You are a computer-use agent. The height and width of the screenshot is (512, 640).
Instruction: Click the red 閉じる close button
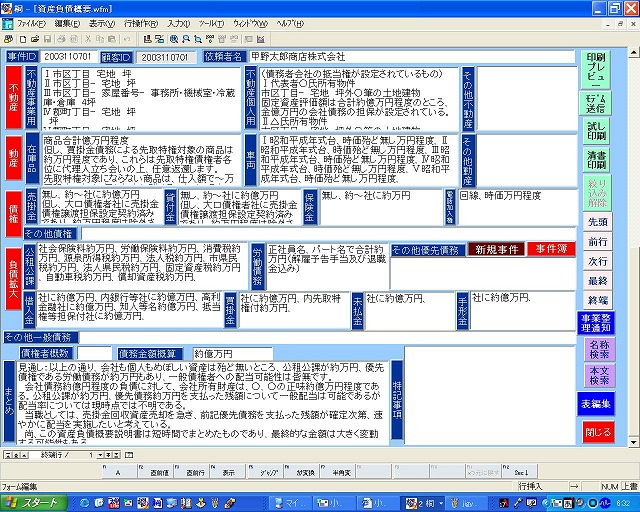pyautogui.click(x=598, y=432)
